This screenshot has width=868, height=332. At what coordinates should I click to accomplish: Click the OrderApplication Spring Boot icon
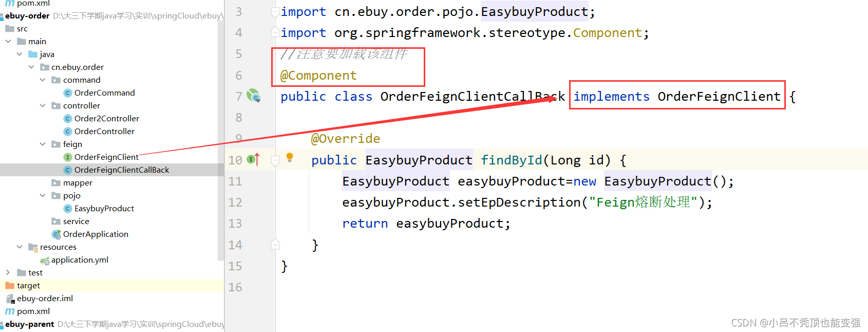pyautogui.click(x=56, y=234)
